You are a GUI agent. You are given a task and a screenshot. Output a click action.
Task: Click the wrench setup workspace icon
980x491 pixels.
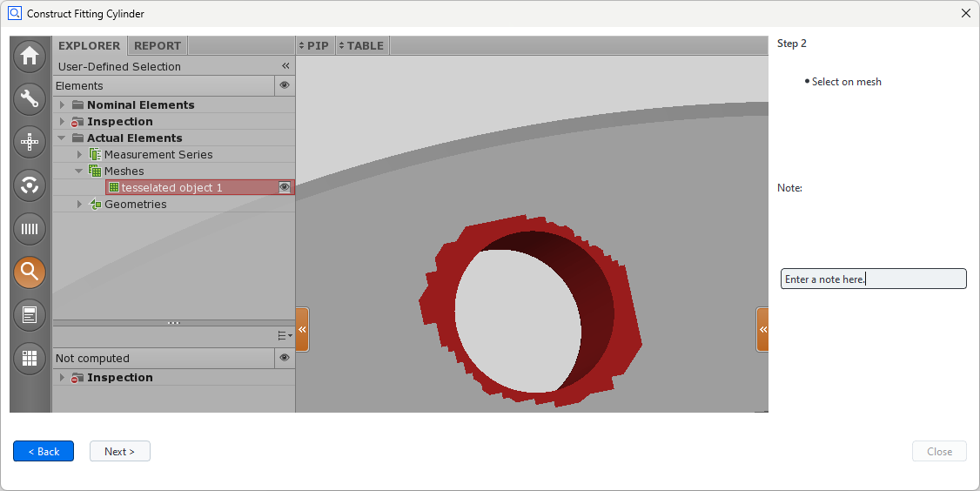[x=30, y=98]
